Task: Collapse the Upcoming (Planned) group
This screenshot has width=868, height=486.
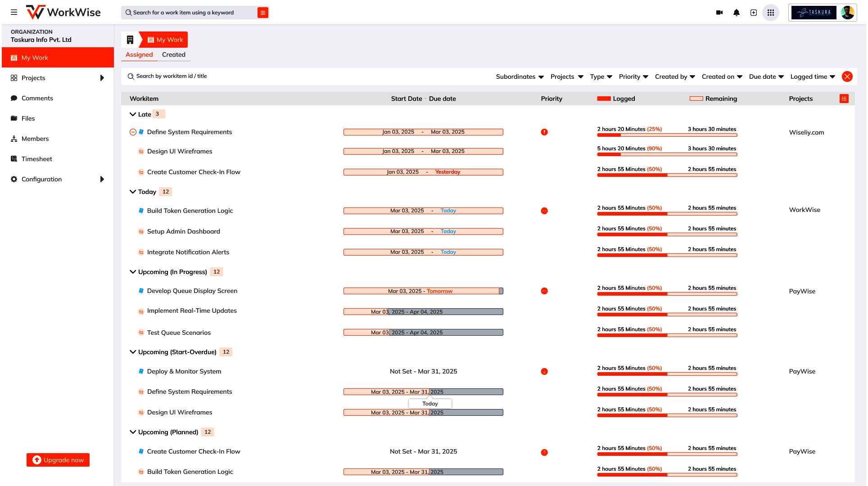Action: point(133,432)
